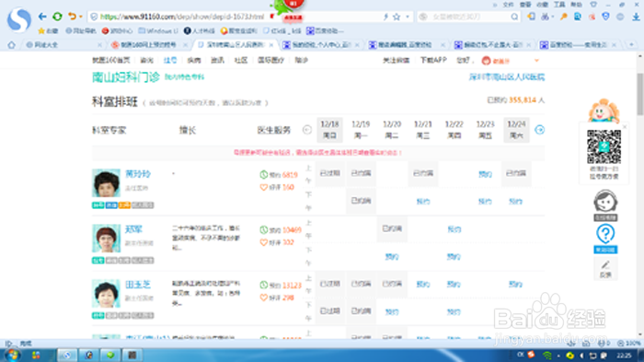Viewport: 644px width, 362px height.
Task: Click the first doctor's 12/23 morning 预约 slot
Action: [x=485, y=174]
